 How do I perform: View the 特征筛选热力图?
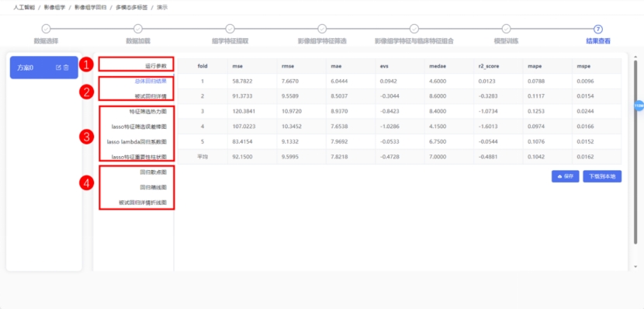(x=148, y=111)
